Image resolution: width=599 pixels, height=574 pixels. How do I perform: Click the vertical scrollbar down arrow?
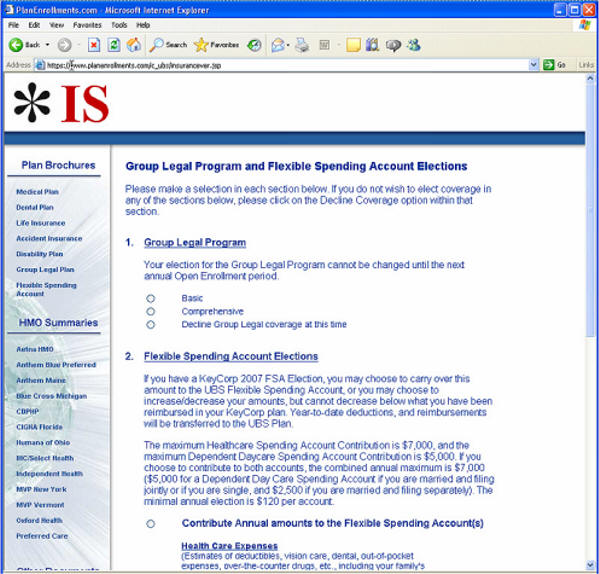[x=590, y=566]
